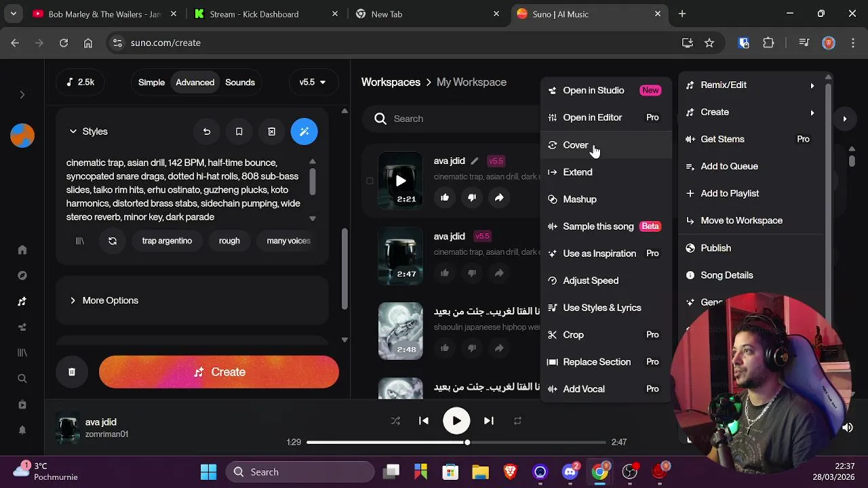Open the Brave browser icon in the taskbar
Image resolution: width=868 pixels, height=488 pixels.
tap(510, 472)
